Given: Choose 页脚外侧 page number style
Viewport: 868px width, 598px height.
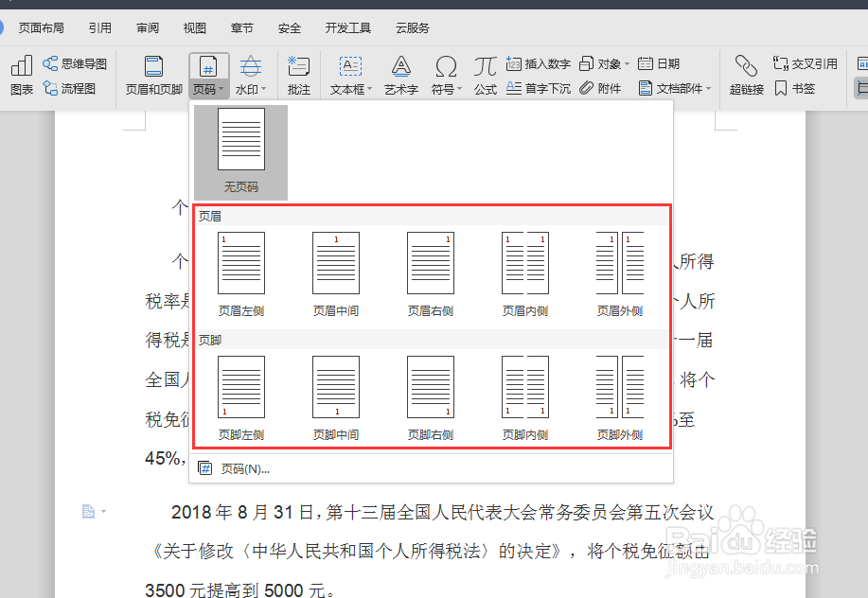Looking at the screenshot, I should click(619, 398).
